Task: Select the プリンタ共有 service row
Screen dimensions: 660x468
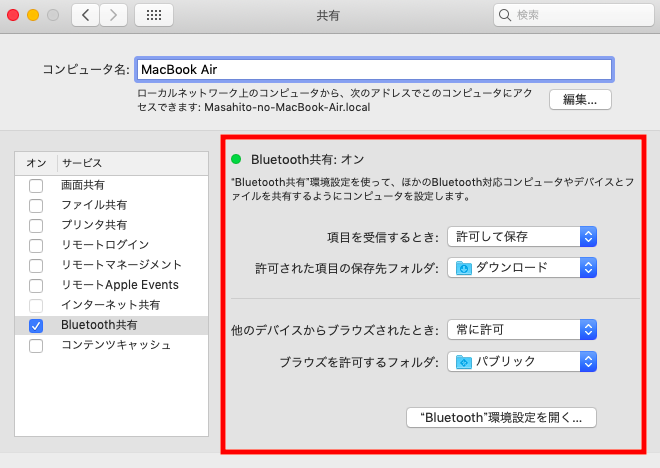Action: pyautogui.click(x=112, y=225)
